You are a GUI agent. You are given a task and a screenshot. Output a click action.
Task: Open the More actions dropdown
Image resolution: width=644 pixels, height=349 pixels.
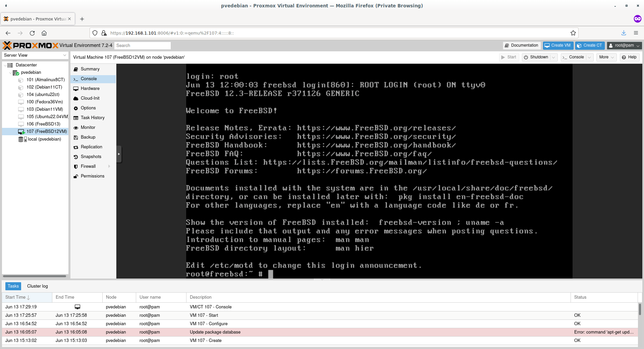click(x=606, y=57)
